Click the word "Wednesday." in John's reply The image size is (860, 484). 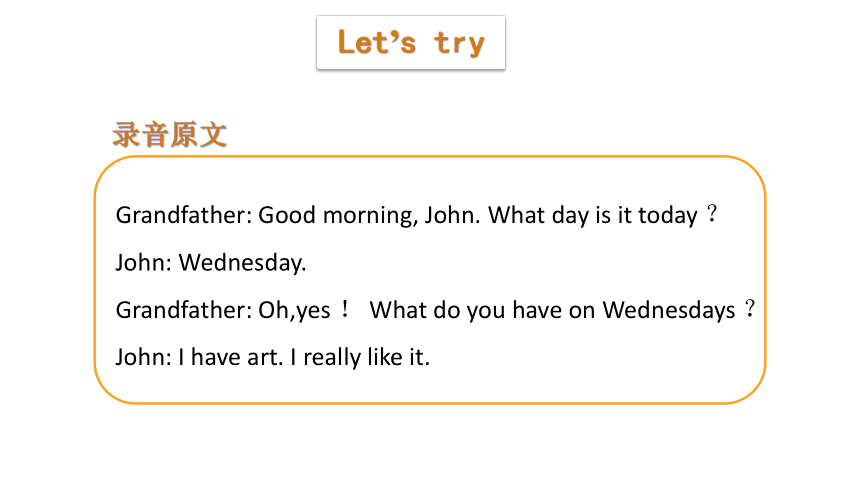pos(242,263)
